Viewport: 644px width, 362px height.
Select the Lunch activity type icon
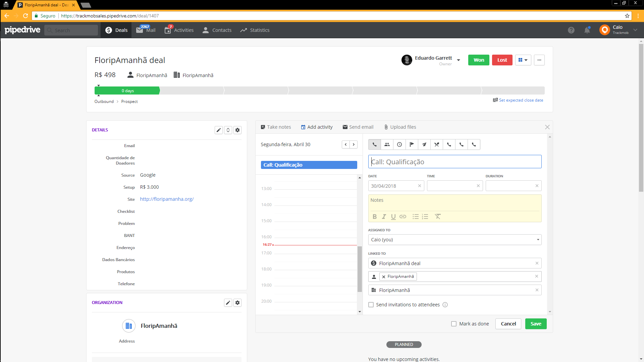click(x=436, y=144)
